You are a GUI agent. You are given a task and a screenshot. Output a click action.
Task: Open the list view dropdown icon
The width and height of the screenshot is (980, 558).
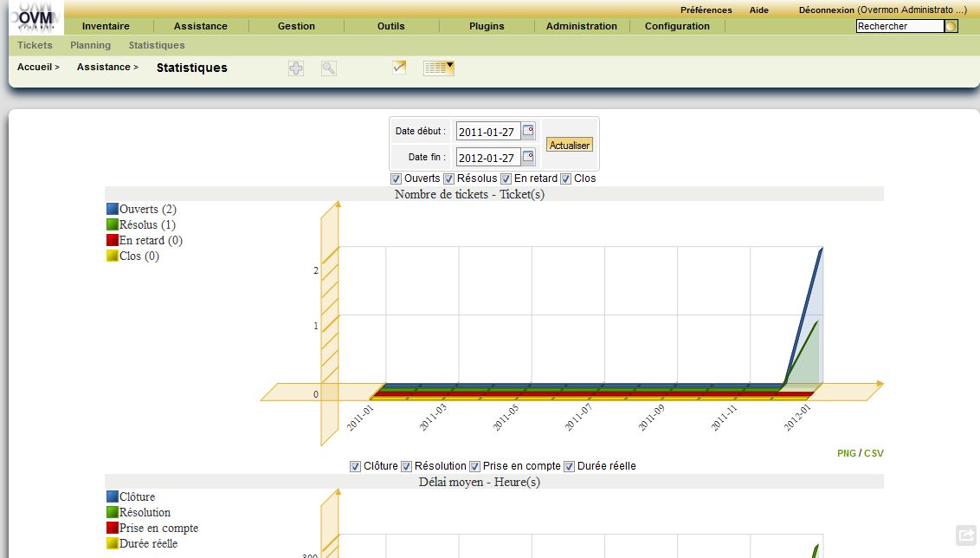point(439,68)
